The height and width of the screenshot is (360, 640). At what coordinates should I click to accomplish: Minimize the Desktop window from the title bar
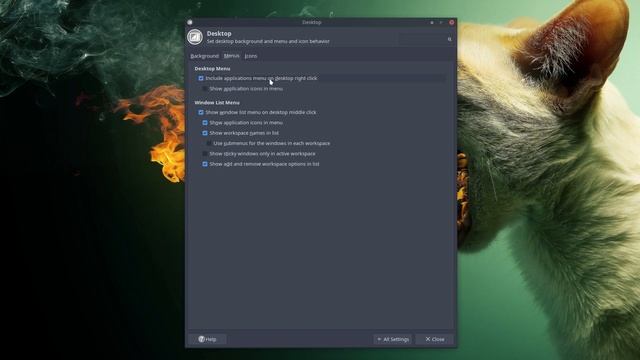(x=432, y=22)
